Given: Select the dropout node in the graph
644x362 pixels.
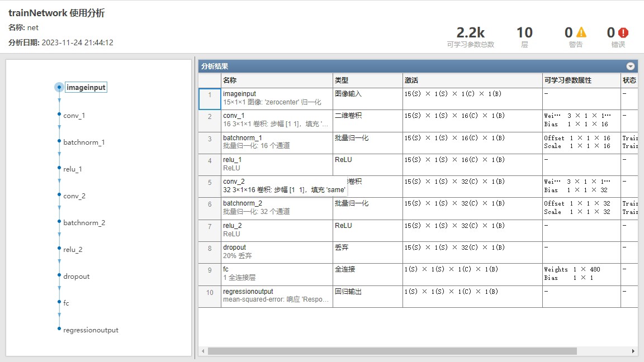Looking at the screenshot, I should click(77, 276).
